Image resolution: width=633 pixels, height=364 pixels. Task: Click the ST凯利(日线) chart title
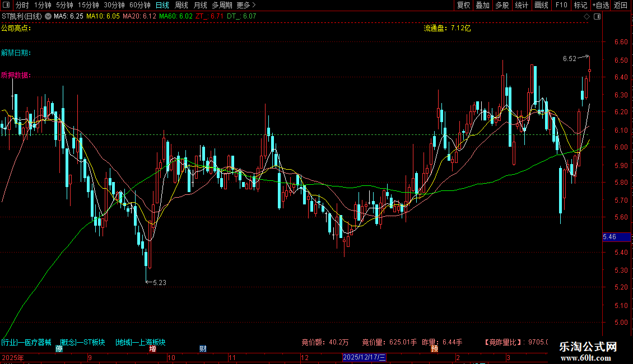click(22, 16)
